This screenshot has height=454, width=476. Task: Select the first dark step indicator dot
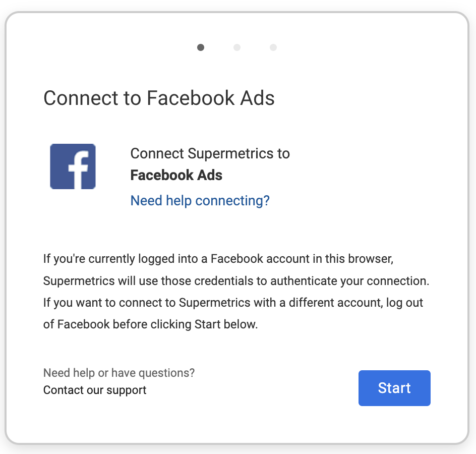pos(201,47)
